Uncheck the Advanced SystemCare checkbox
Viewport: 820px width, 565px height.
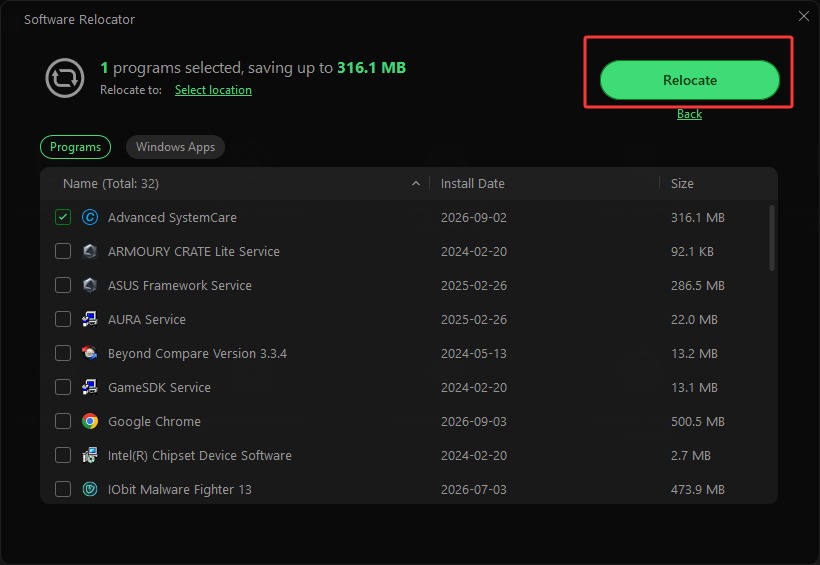pos(63,217)
